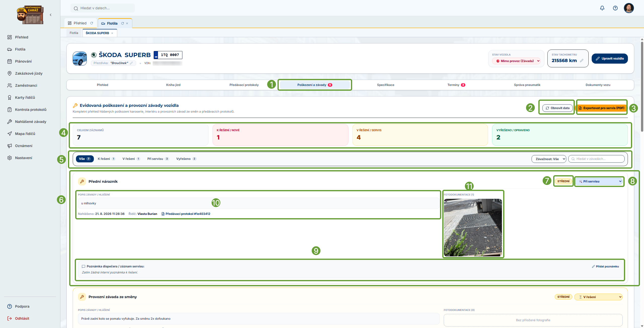Filter by V řešení chip

click(x=131, y=159)
